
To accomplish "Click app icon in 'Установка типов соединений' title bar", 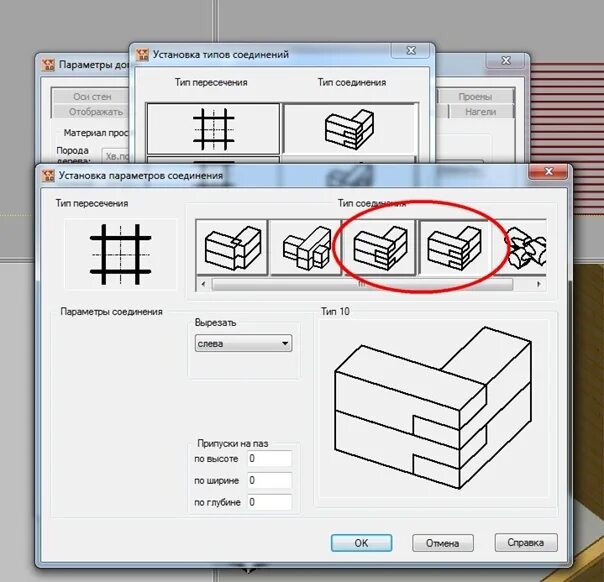I will coord(142,55).
